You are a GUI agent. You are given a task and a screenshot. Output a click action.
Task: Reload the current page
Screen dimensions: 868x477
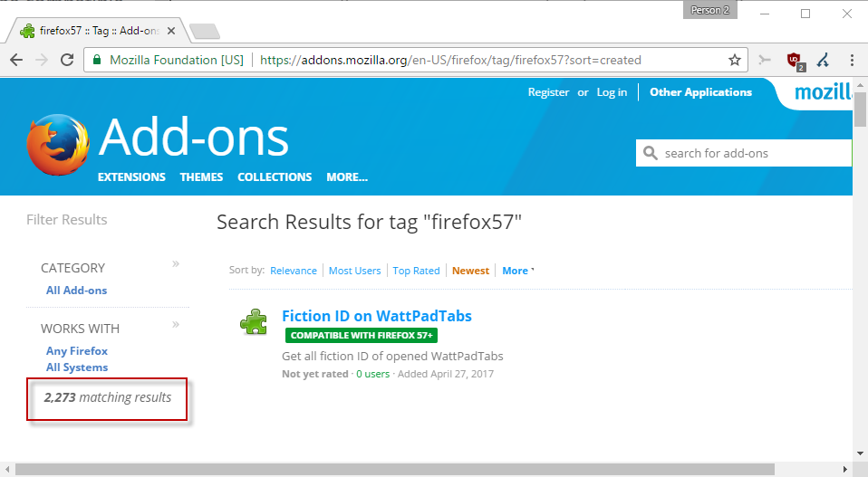click(67, 60)
